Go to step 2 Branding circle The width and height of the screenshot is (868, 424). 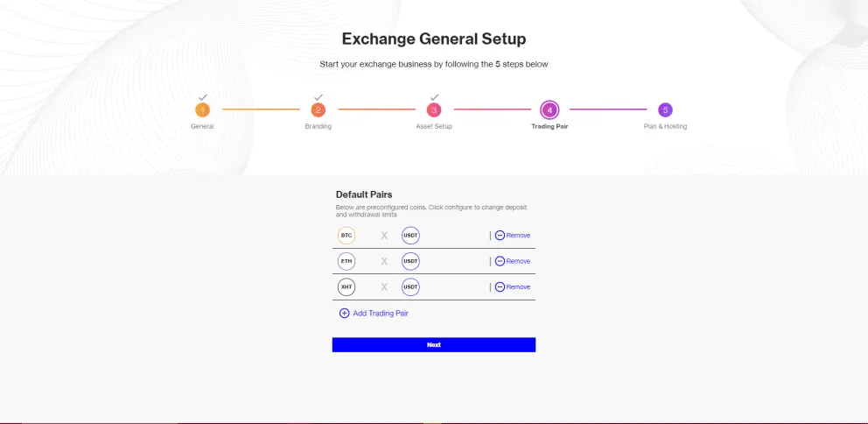pos(318,110)
